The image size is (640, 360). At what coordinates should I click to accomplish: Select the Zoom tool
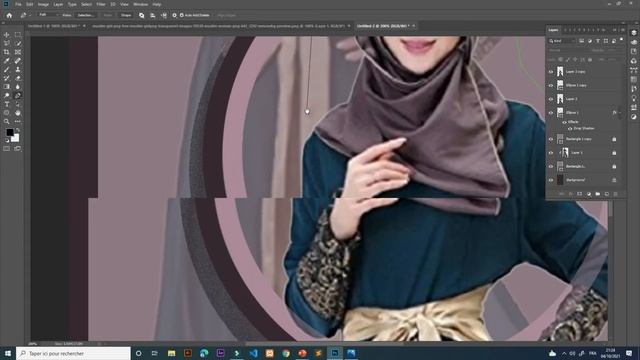pyautogui.click(x=7, y=121)
